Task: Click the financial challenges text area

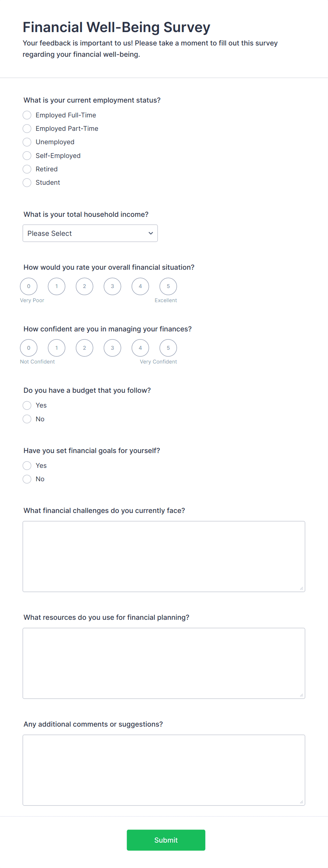Action: [x=164, y=556]
